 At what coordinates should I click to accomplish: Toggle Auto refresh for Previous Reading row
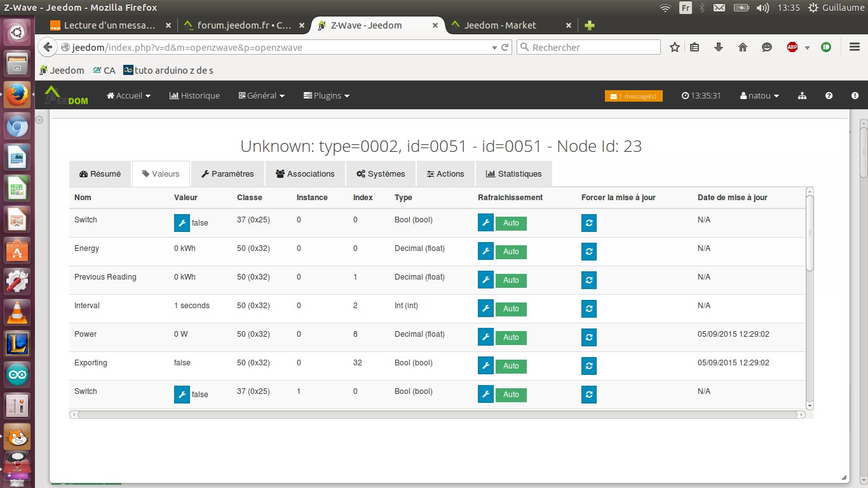coord(511,280)
